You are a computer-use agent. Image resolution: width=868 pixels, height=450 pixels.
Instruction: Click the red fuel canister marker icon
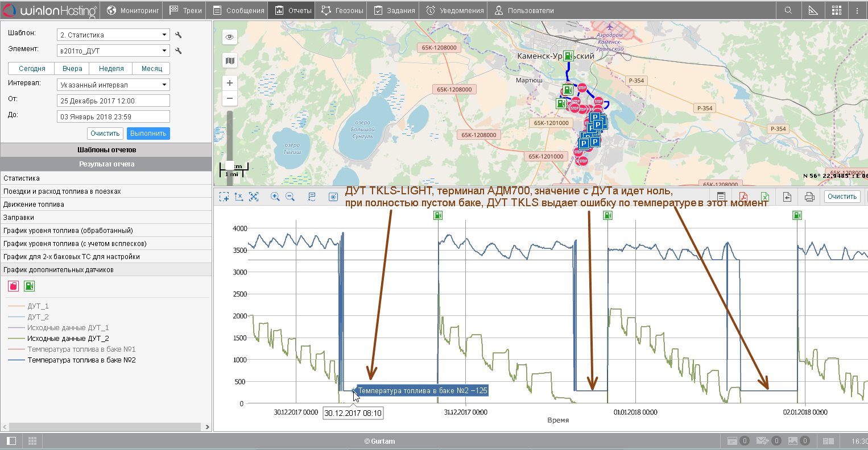(x=13, y=286)
